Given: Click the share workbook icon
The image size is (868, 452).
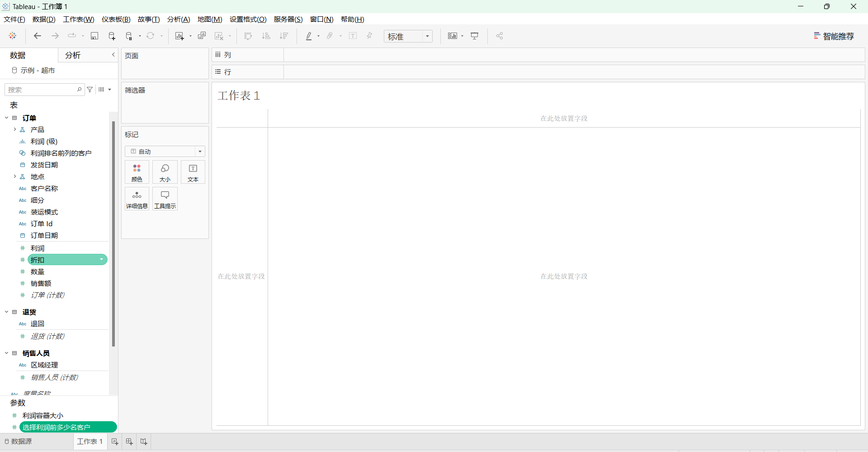Looking at the screenshot, I should pyautogui.click(x=500, y=36).
